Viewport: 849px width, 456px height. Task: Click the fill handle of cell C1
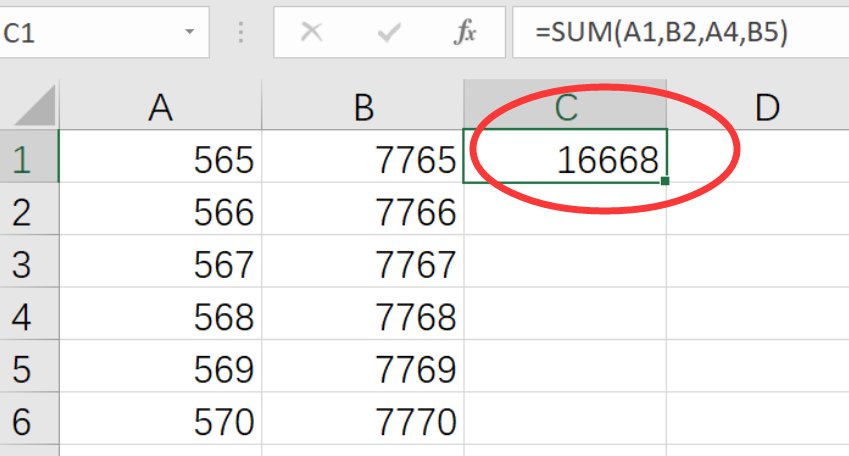[x=665, y=181]
